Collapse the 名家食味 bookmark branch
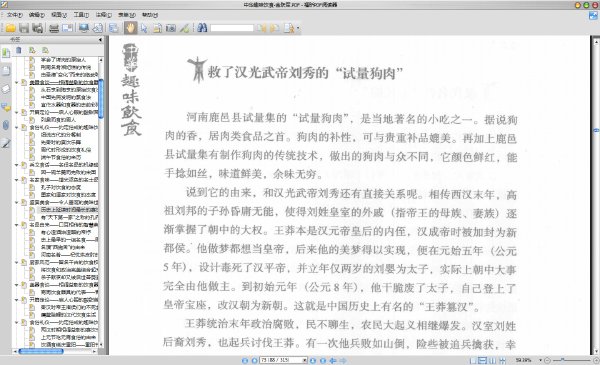 [16, 180]
